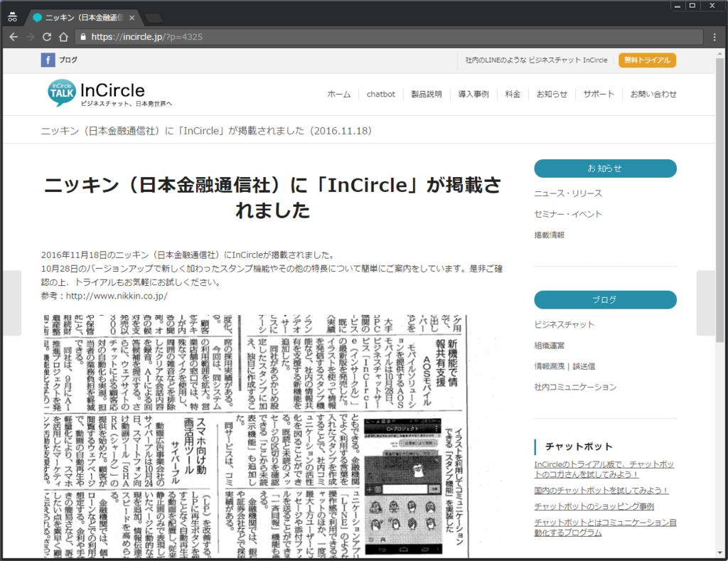Open the Chrome three-dot menu
This screenshot has height=561, width=728.
714,37
